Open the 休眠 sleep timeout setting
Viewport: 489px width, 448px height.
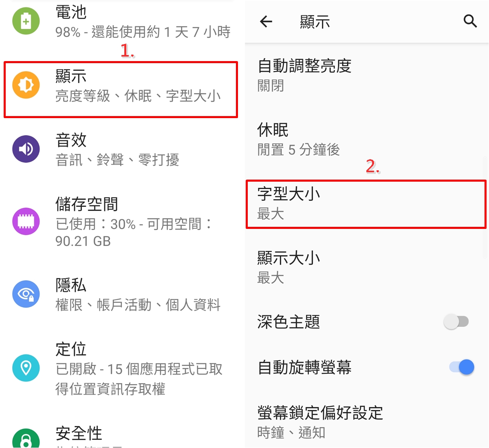tap(366, 140)
